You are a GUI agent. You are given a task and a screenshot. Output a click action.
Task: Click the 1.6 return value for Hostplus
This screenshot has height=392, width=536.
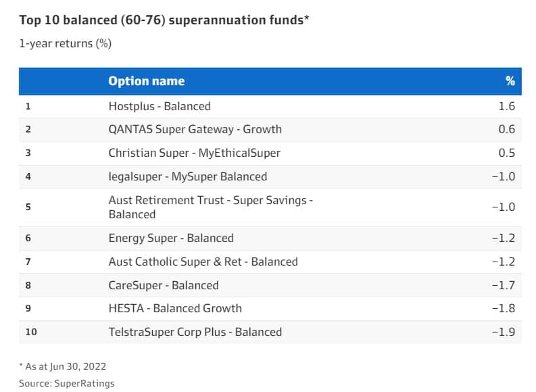[x=506, y=106]
